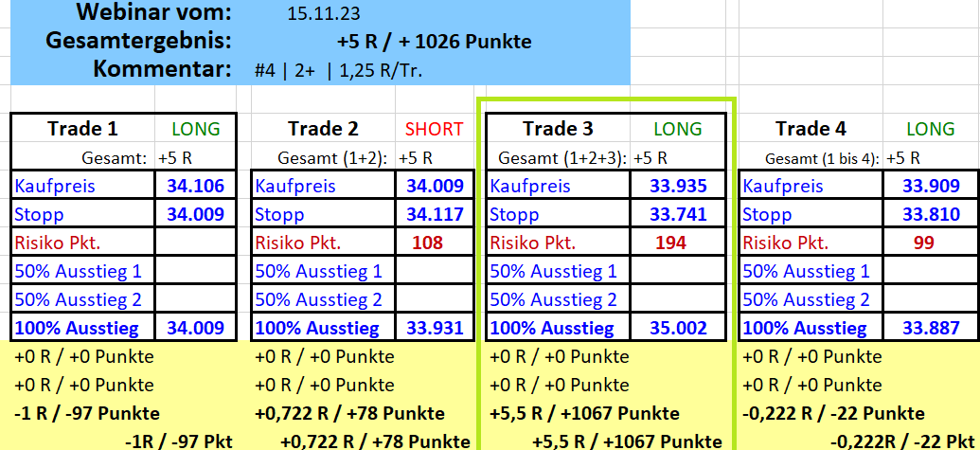Click Trade 3 Stopp value 33.741
The height and width of the screenshot is (450, 980).
(x=678, y=215)
